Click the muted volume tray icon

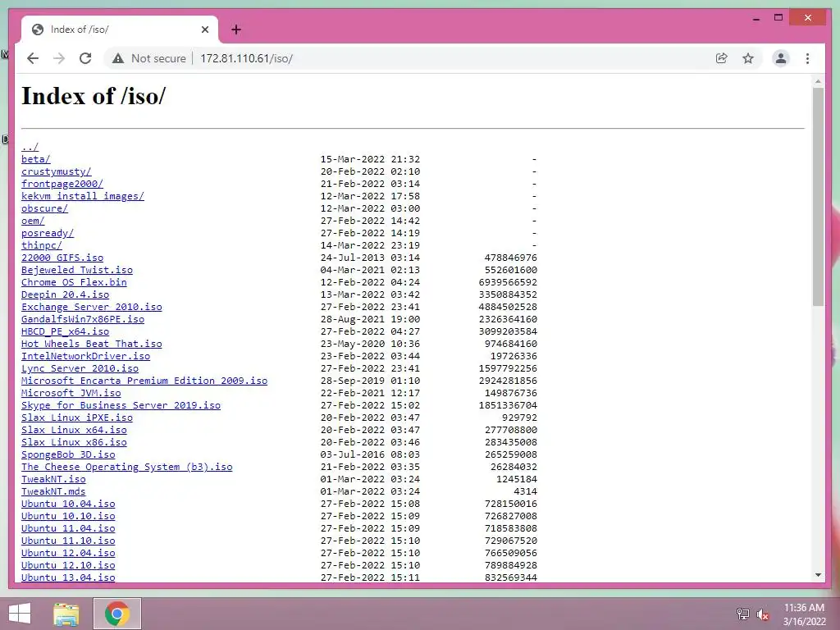763,614
